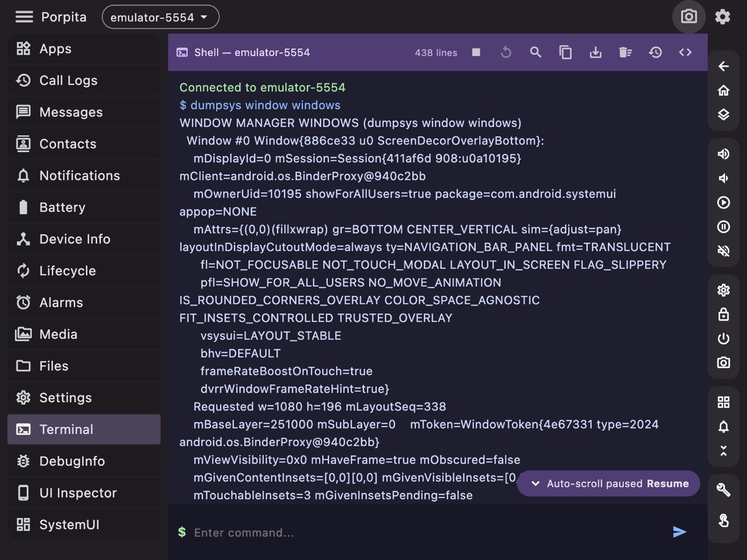Send the device Back key
Viewport: 747px width, 560px height.
724,66
